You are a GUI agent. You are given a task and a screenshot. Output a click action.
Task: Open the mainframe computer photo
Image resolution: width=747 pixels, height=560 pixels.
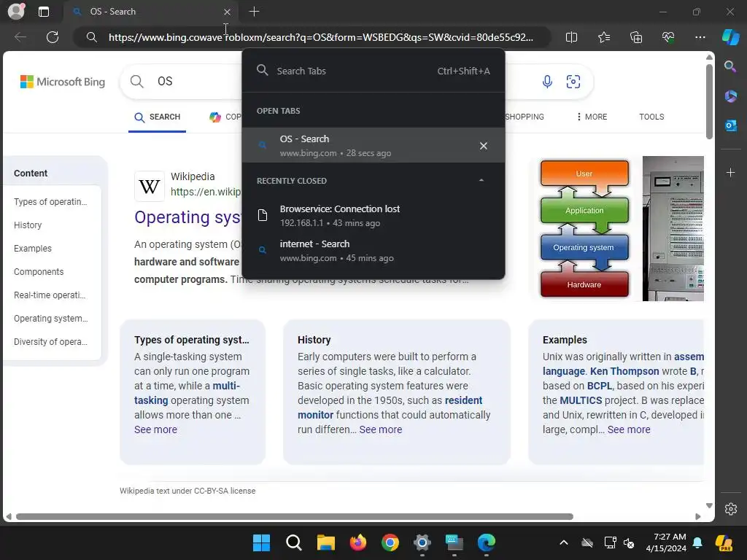coord(673,228)
